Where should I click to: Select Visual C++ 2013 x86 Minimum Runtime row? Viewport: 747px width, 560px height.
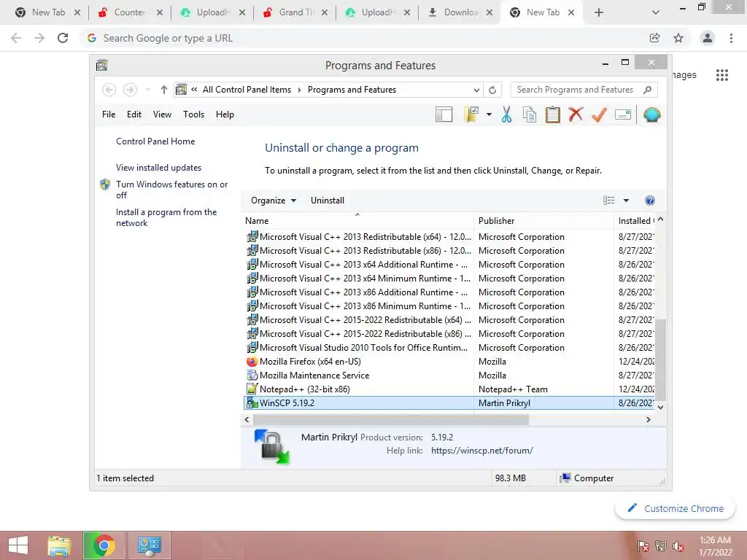pyautogui.click(x=449, y=306)
